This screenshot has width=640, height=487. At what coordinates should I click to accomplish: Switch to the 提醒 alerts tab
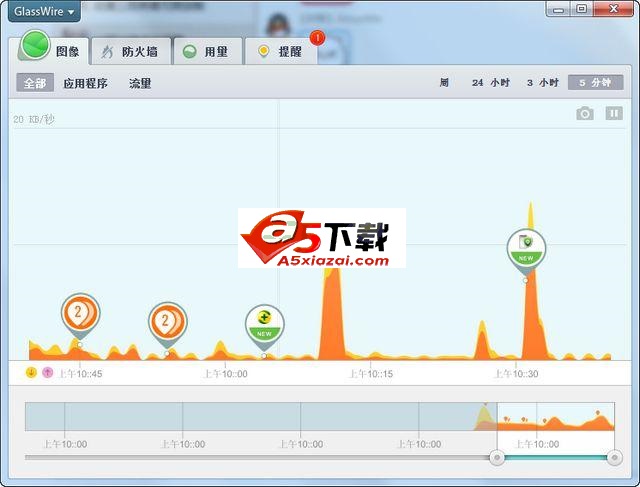pyautogui.click(x=281, y=51)
